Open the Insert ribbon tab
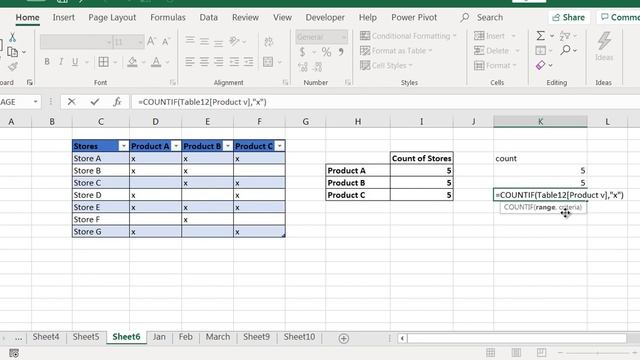 (x=64, y=18)
